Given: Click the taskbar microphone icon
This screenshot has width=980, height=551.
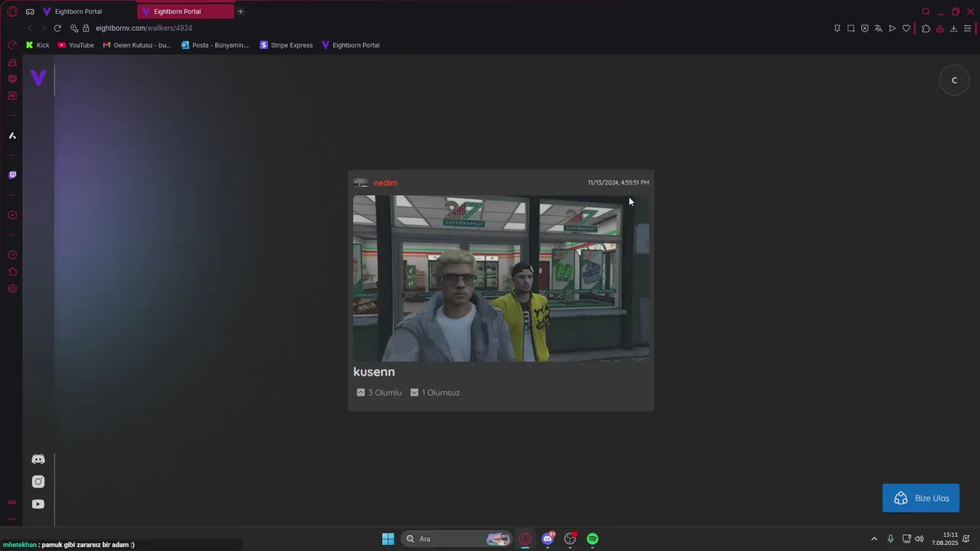Looking at the screenshot, I should pos(890,539).
